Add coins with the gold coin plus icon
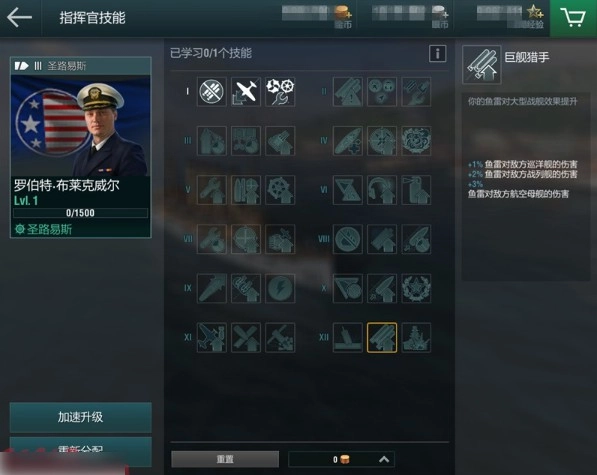This screenshot has width=597, height=475. click(x=343, y=13)
